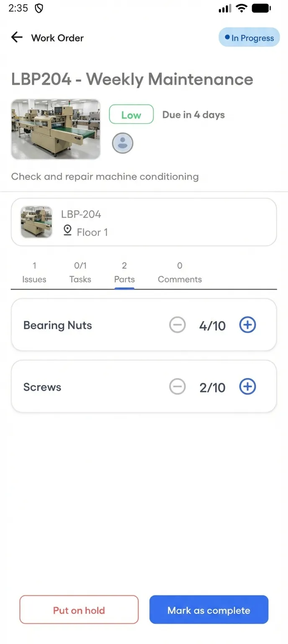Tap the back arrow to exit Work Order
Viewport: 288px width, 644px height.
(x=16, y=37)
